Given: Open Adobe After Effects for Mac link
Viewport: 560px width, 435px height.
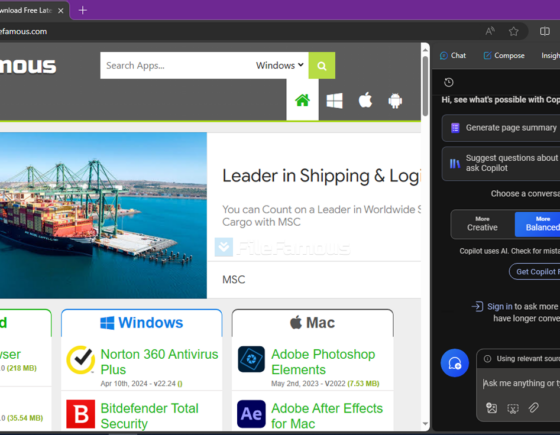Looking at the screenshot, I should point(327,416).
